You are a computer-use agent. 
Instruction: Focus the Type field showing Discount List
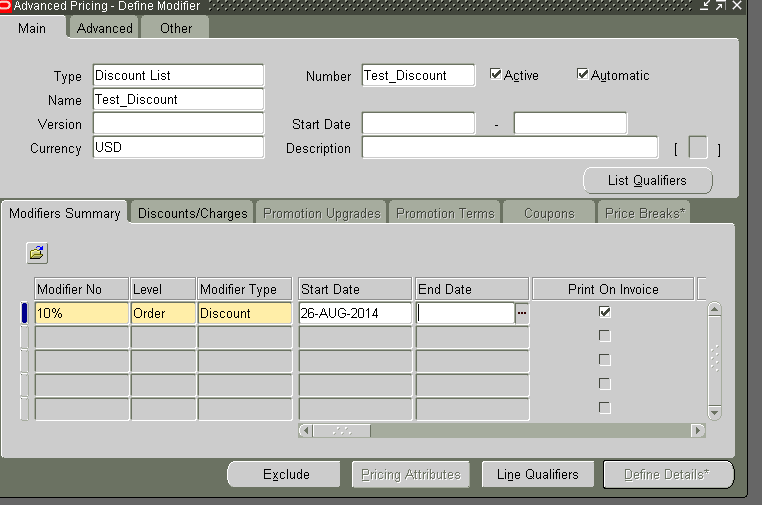178,75
